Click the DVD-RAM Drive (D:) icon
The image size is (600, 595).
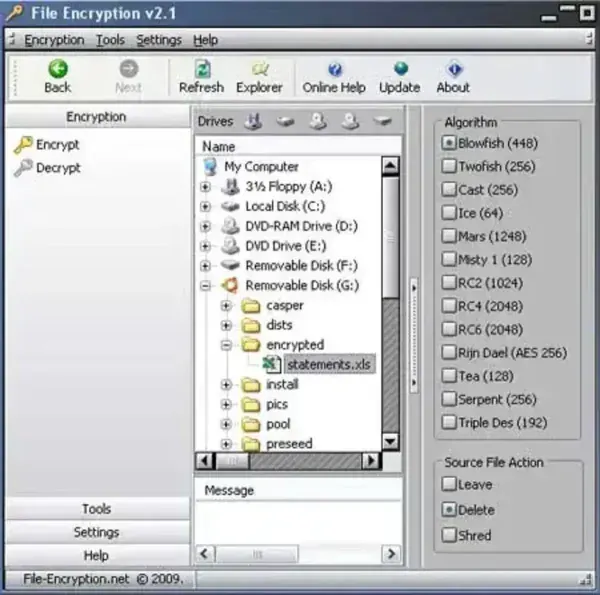click(x=230, y=226)
